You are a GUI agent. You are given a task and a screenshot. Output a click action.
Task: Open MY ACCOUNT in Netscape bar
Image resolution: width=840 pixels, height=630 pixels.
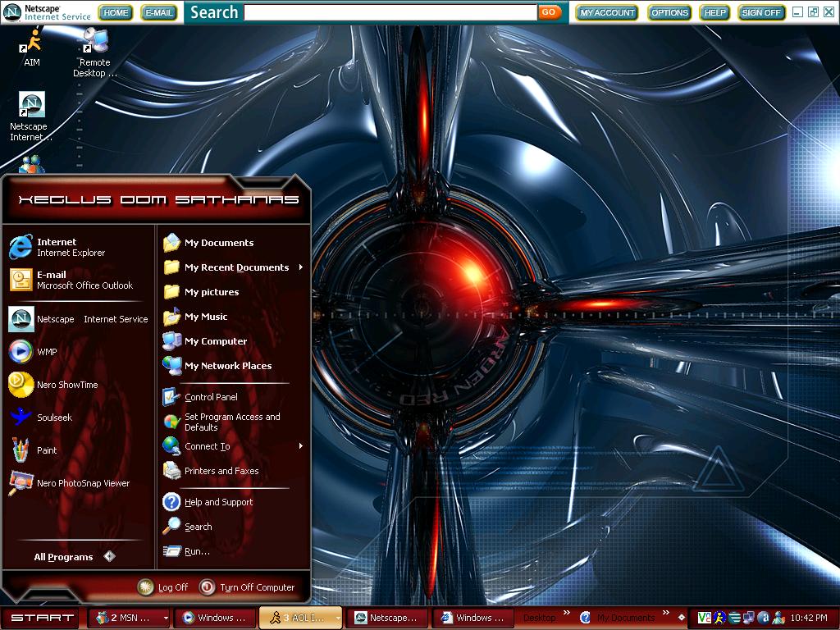coord(608,12)
